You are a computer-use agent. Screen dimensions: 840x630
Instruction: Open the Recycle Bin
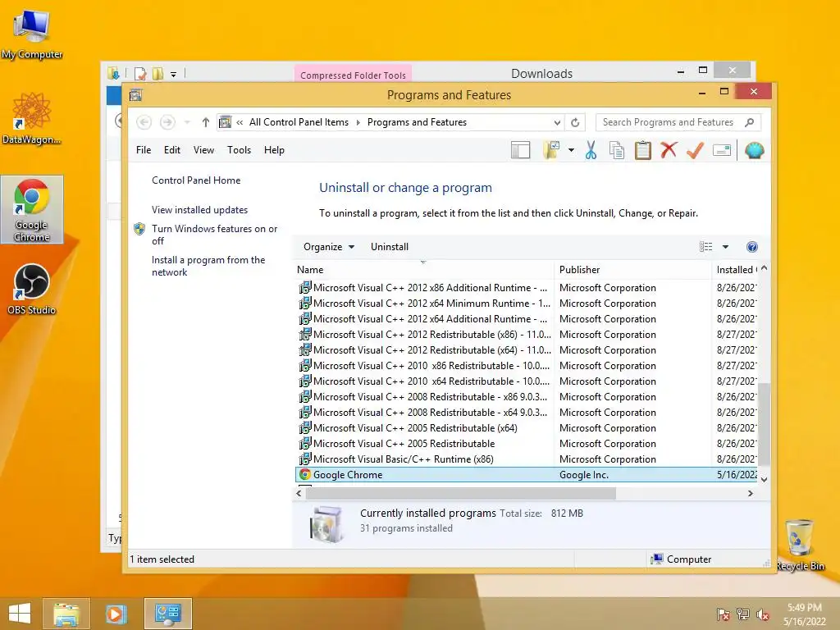800,545
